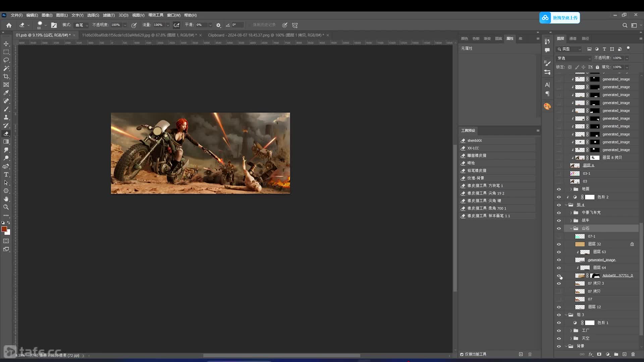Select the Hand tool
644x362 pixels.
click(x=6, y=199)
